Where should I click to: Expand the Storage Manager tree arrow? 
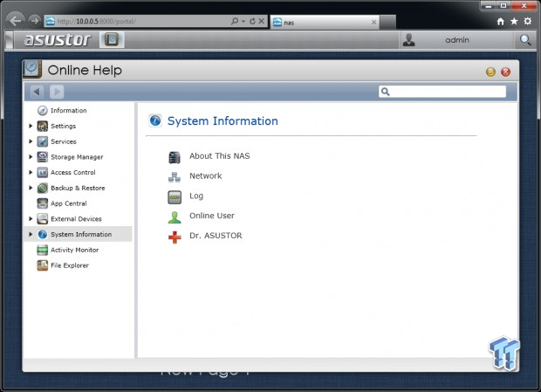(x=31, y=157)
